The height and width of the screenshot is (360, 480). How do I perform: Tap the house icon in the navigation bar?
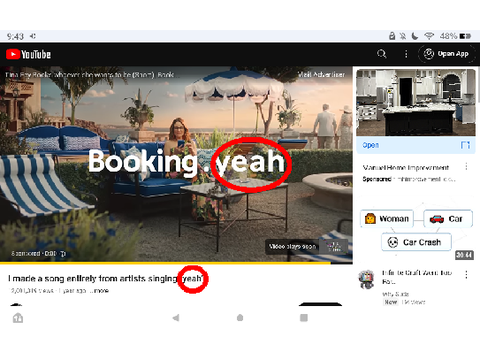tap(18, 318)
